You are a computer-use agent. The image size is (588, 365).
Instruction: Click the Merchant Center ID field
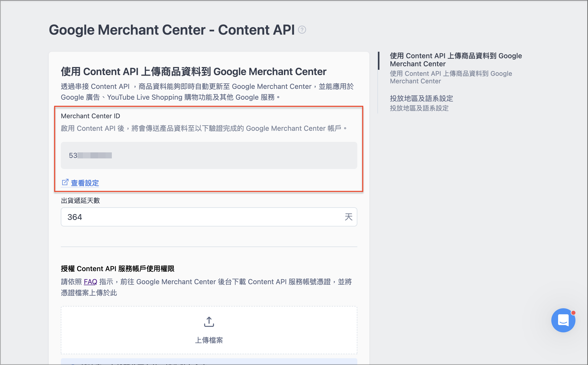pyautogui.click(x=209, y=155)
